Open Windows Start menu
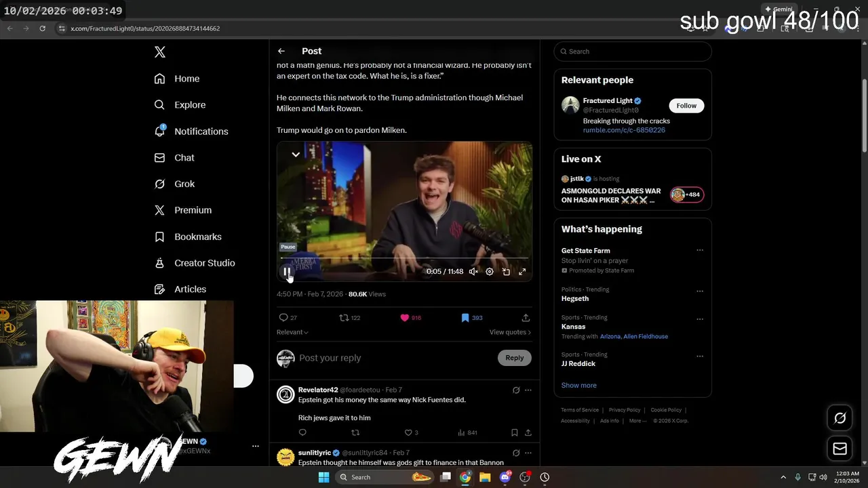The width and height of the screenshot is (868, 488). coord(324,477)
